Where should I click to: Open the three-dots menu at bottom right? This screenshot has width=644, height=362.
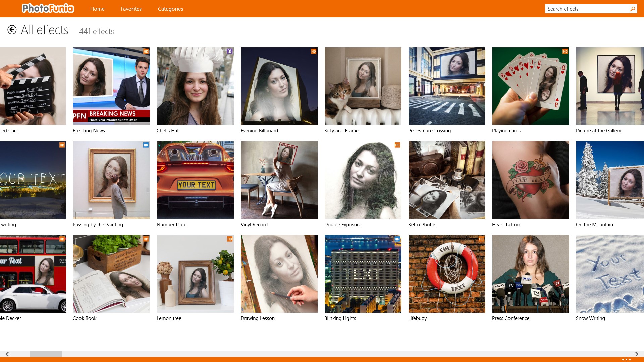(626, 359)
